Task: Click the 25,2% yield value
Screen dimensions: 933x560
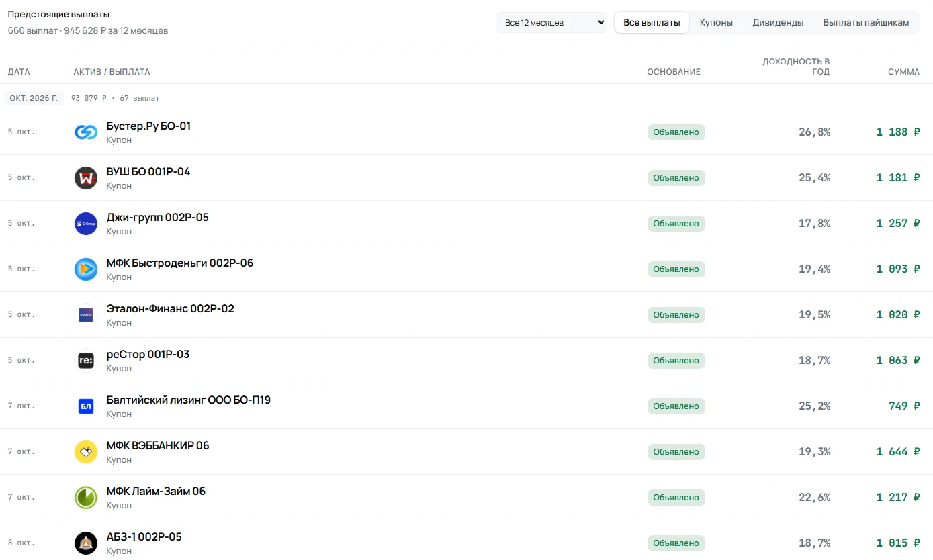Action: click(x=814, y=406)
